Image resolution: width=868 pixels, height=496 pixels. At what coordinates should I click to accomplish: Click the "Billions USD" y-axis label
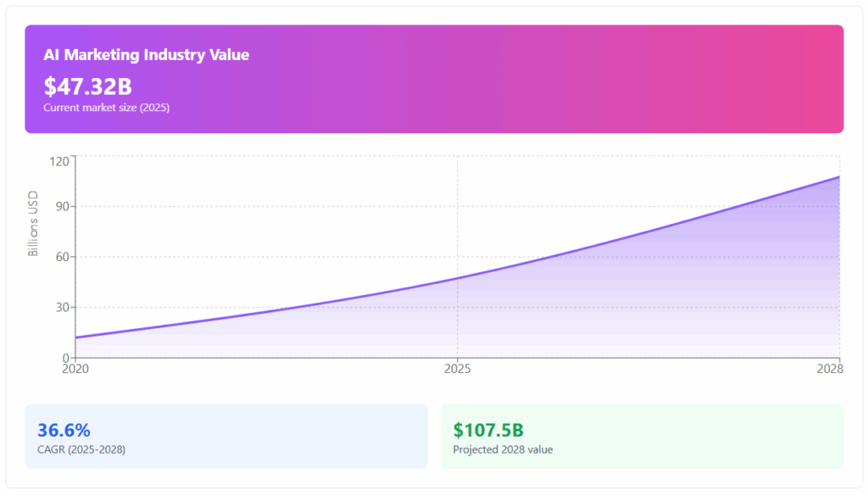click(34, 225)
